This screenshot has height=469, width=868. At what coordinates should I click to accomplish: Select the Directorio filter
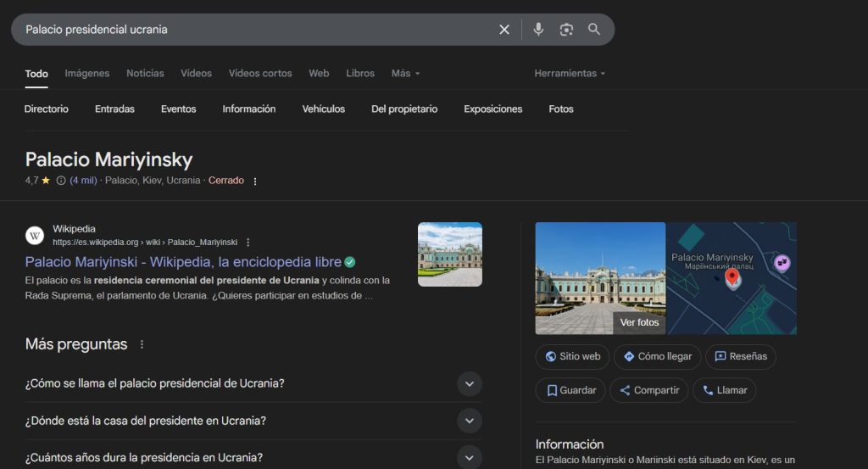click(x=47, y=109)
